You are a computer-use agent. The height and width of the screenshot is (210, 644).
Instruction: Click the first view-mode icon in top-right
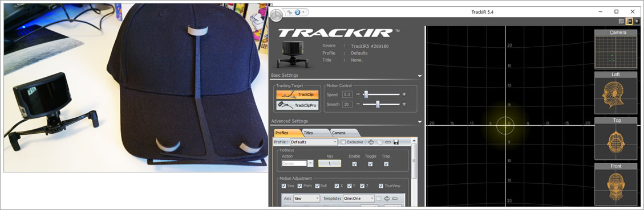pos(621,21)
